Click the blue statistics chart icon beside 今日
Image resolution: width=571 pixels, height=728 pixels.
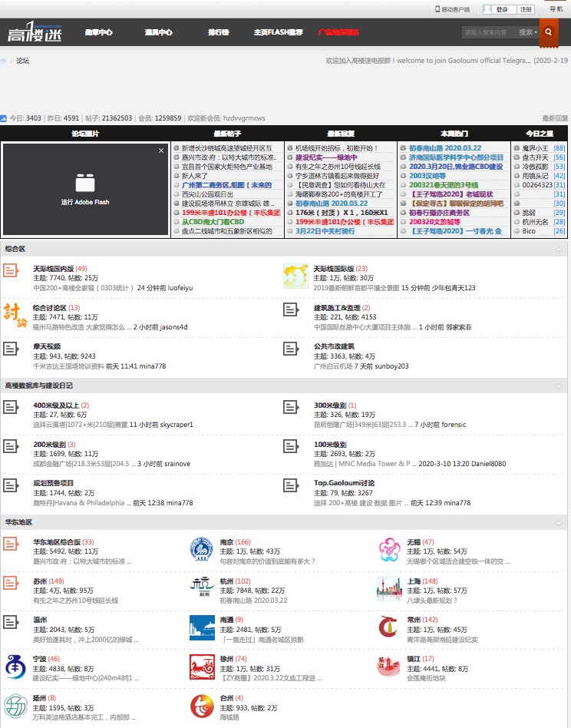point(3,118)
